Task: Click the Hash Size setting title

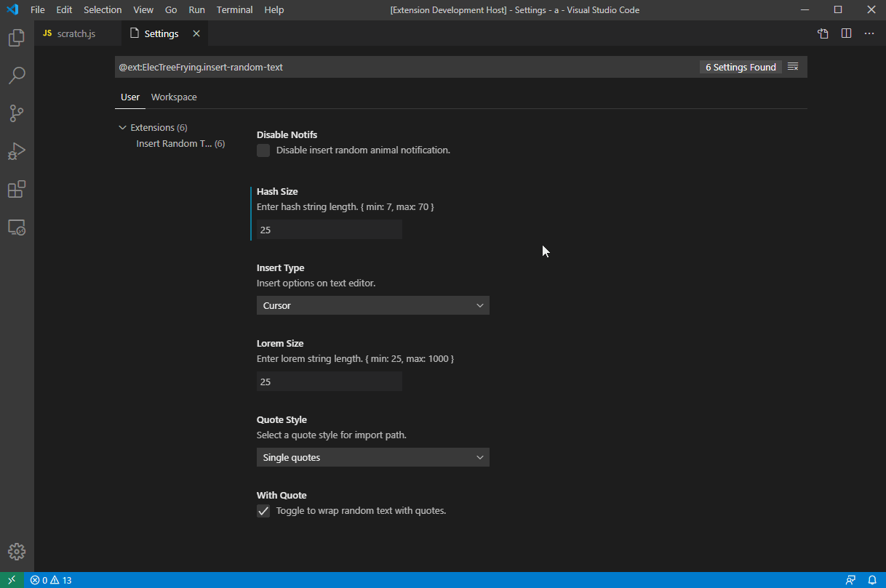Action: 277,191
